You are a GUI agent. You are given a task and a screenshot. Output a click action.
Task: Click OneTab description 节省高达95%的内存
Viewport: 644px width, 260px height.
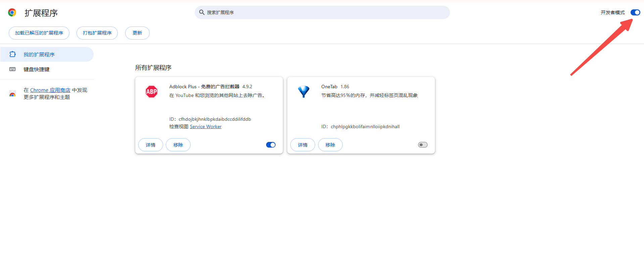369,95
